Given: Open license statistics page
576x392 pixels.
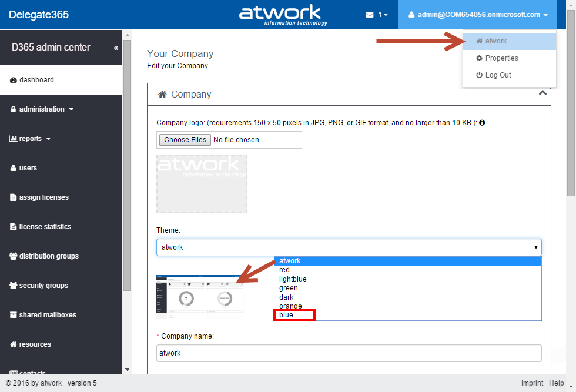Looking at the screenshot, I should point(61,227).
